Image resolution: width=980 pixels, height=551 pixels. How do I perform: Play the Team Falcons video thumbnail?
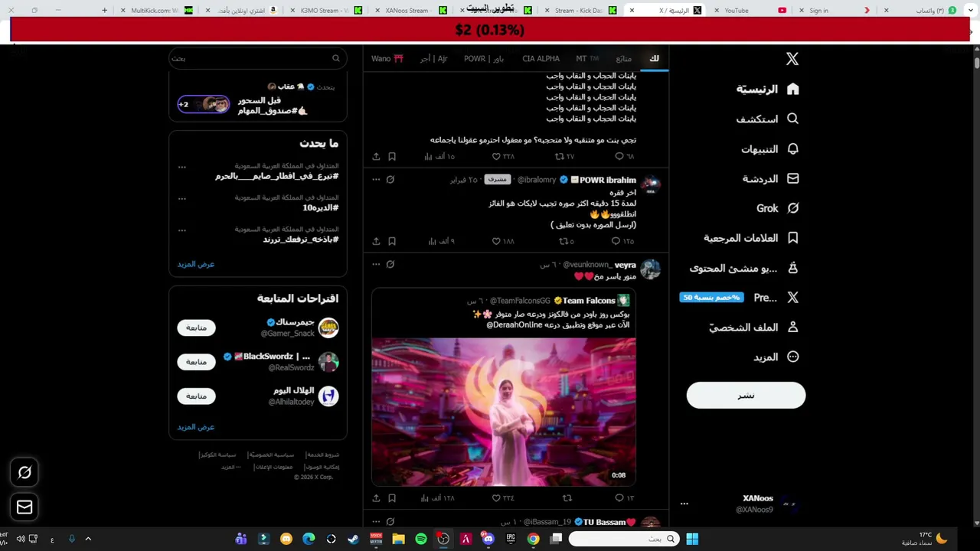tap(504, 412)
